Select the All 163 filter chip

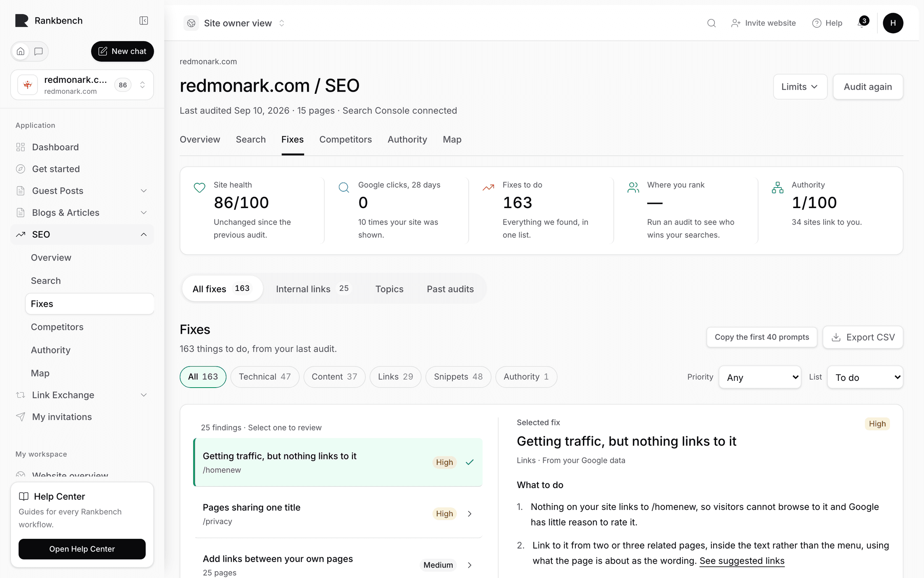tap(203, 377)
